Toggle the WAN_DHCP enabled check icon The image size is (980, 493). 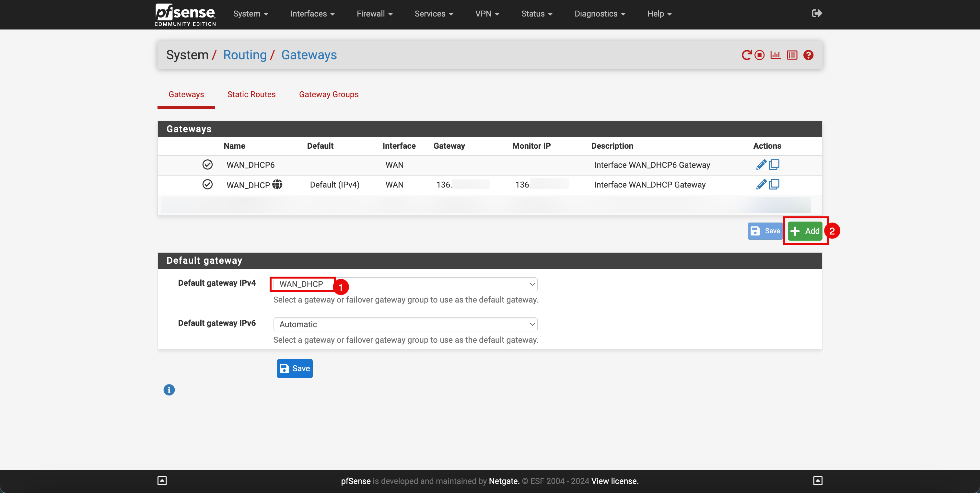pyautogui.click(x=207, y=184)
